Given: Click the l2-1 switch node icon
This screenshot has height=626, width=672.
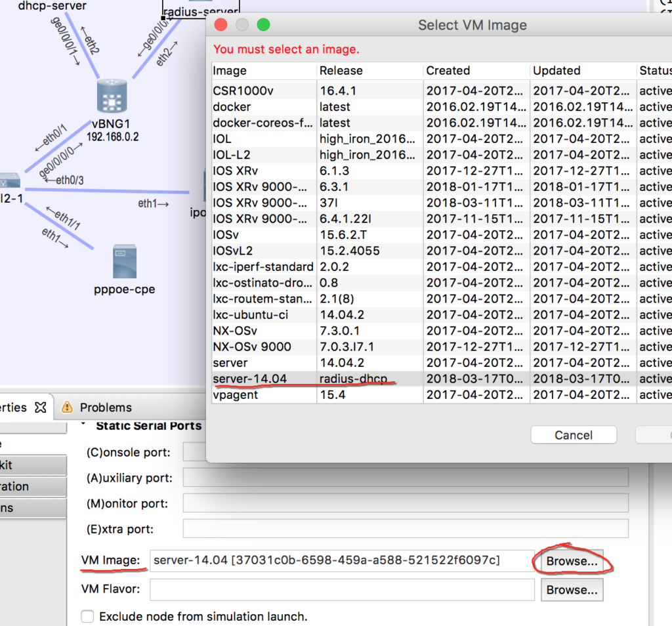Looking at the screenshot, I should tap(10, 180).
